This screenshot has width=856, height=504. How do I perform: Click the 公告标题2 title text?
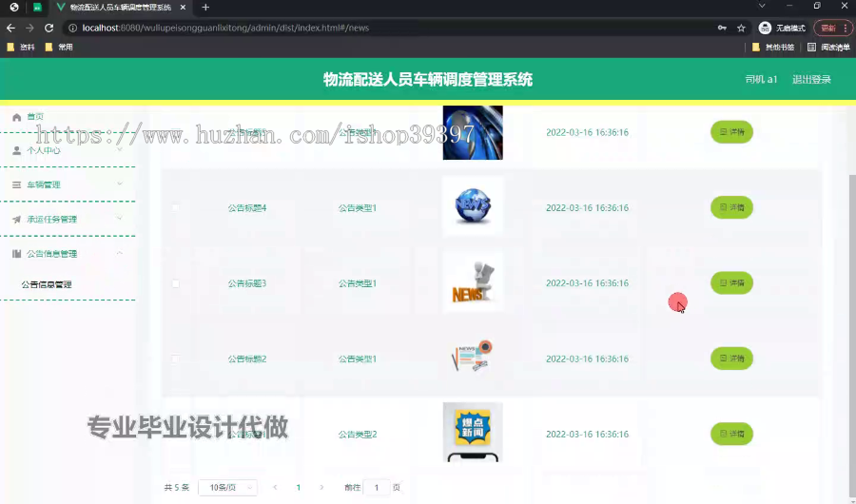tap(246, 359)
